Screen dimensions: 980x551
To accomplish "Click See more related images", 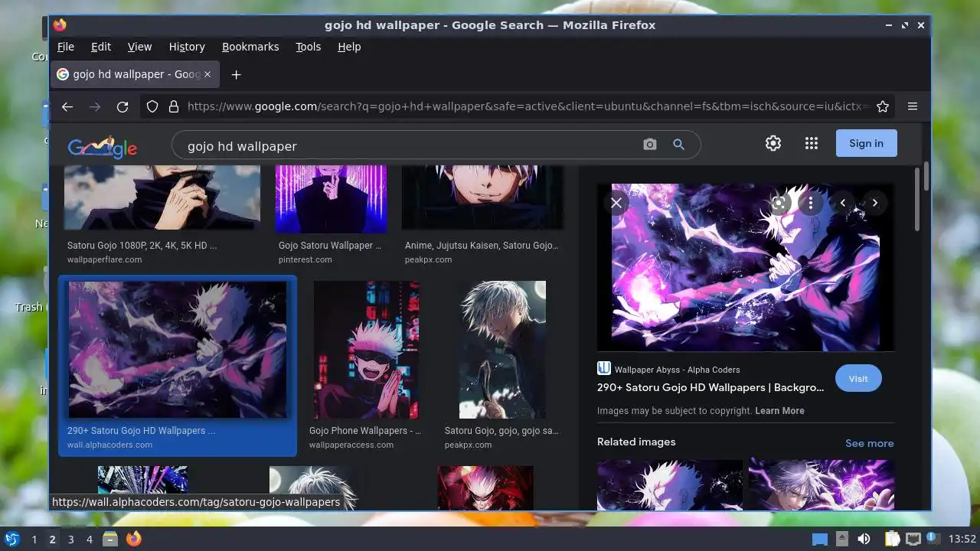I will click(869, 443).
